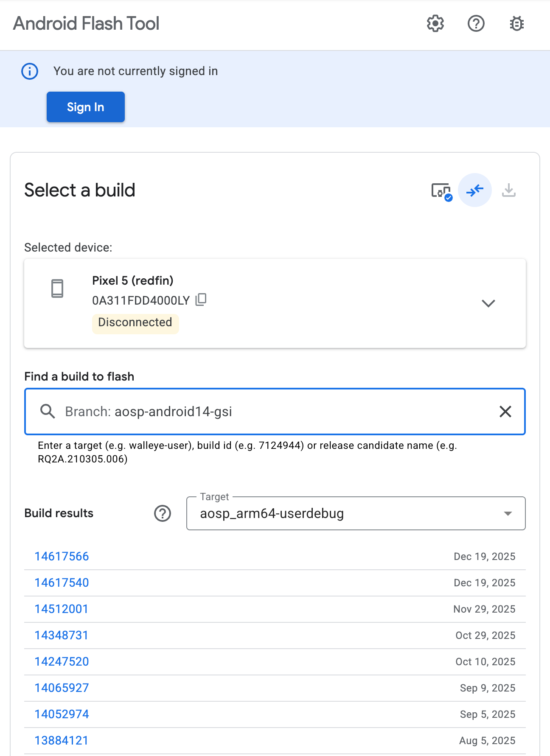The height and width of the screenshot is (756, 550).
Task: Copy the device serial number 0A311FDD4000LY
Action: pyautogui.click(x=201, y=300)
